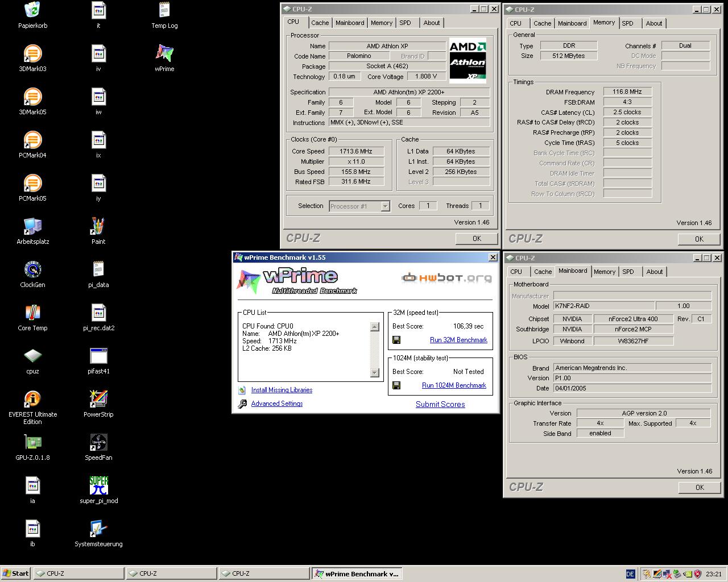Click the 106,39 sec best score text
728x582 pixels.
[x=468, y=326]
